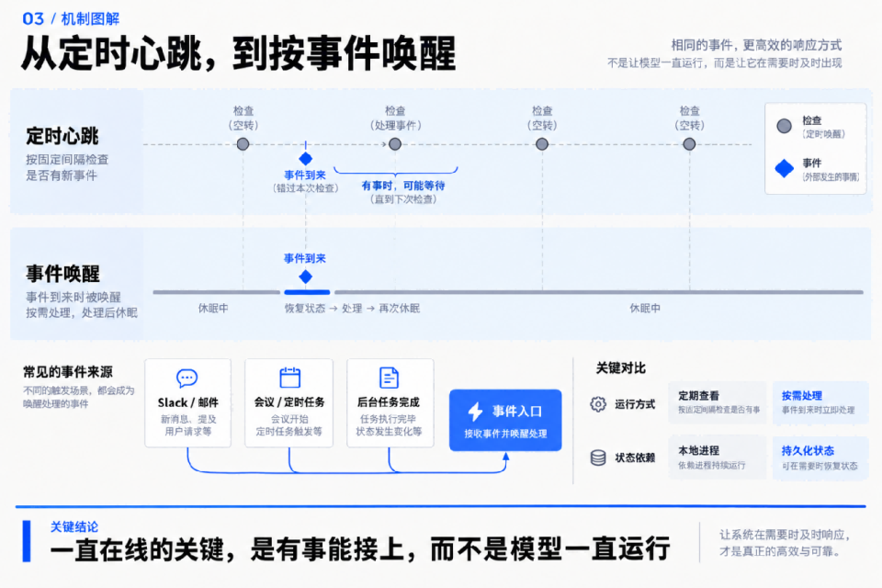
Task: Click the 定时心跳 row heading
Action: tap(62, 136)
